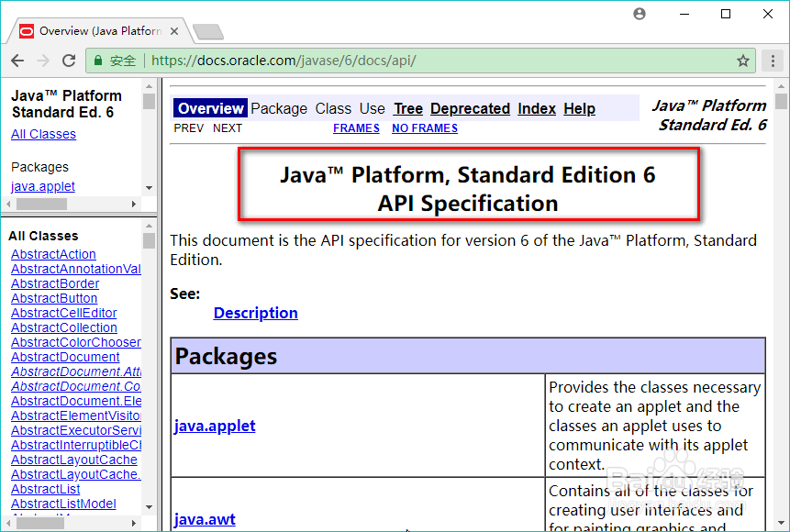Click the main page vertical scrollbar thumb

781,101
